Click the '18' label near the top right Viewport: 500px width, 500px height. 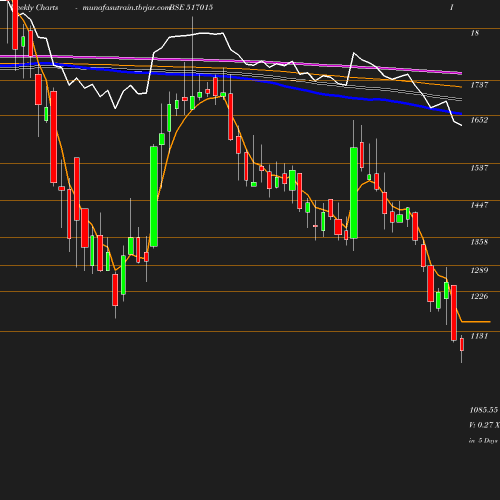point(475,33)
